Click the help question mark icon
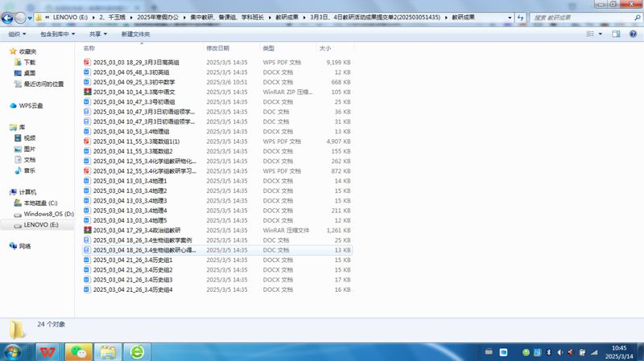 click(633, 34)
